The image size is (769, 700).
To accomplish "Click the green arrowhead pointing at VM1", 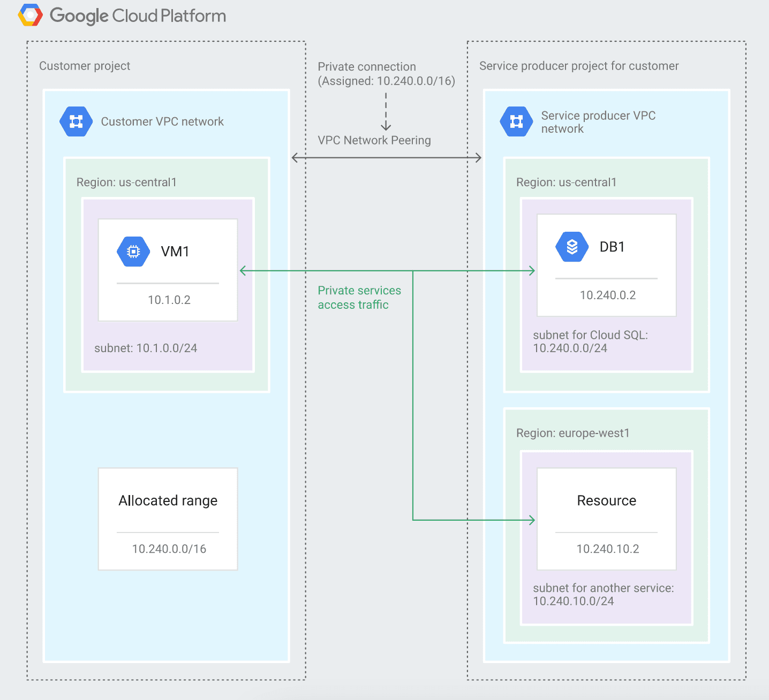I will (244, 271).
